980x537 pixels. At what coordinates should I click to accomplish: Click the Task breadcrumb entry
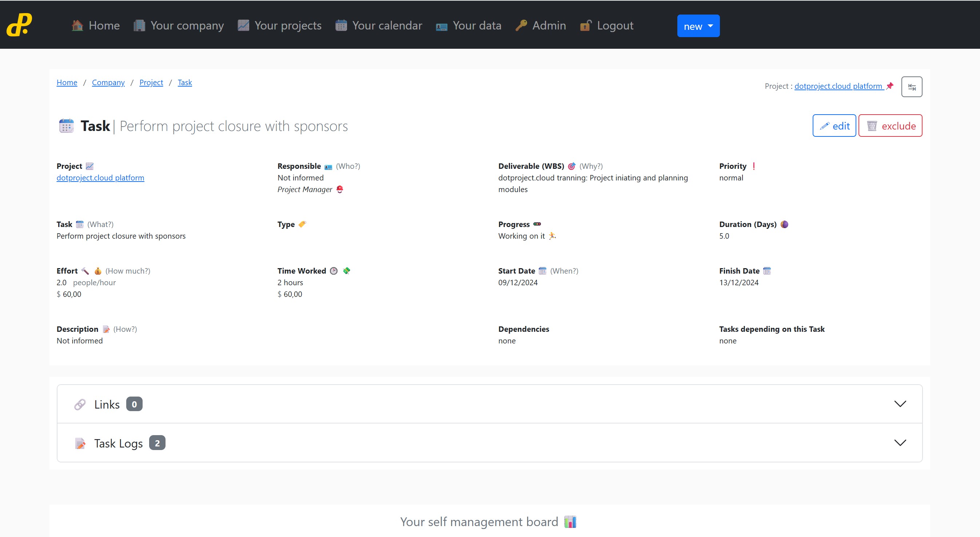[x=185, y=82]
